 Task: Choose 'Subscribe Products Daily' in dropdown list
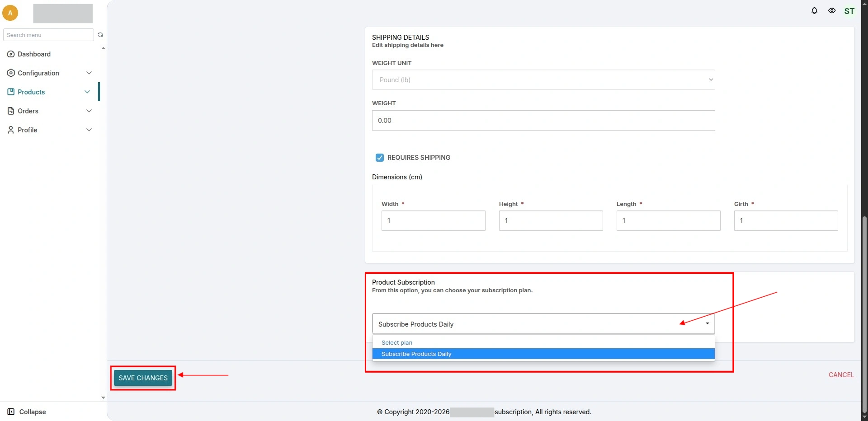(543, 354)
